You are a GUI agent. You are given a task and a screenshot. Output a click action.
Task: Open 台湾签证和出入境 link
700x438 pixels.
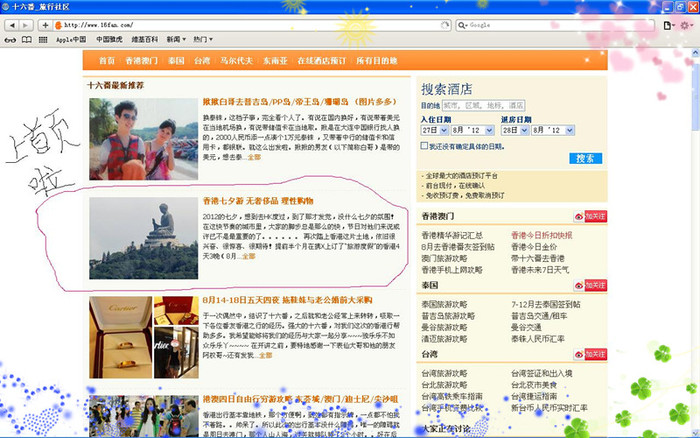coord(542,374)
